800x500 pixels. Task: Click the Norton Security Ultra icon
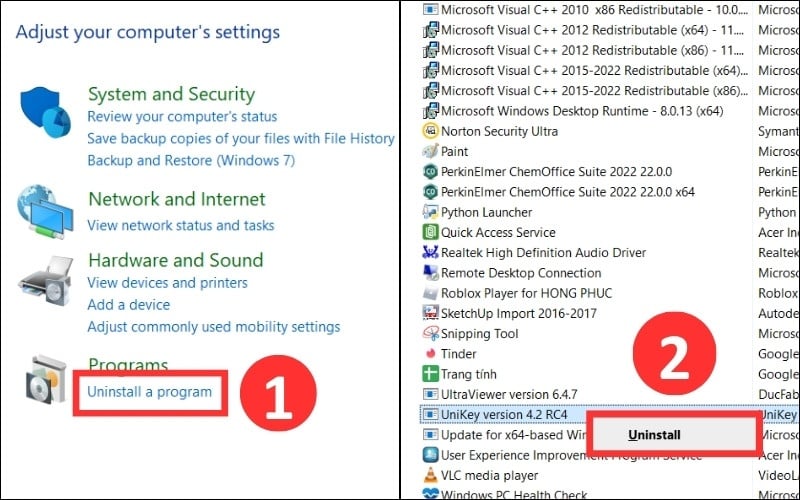click(x=430, y=131)
